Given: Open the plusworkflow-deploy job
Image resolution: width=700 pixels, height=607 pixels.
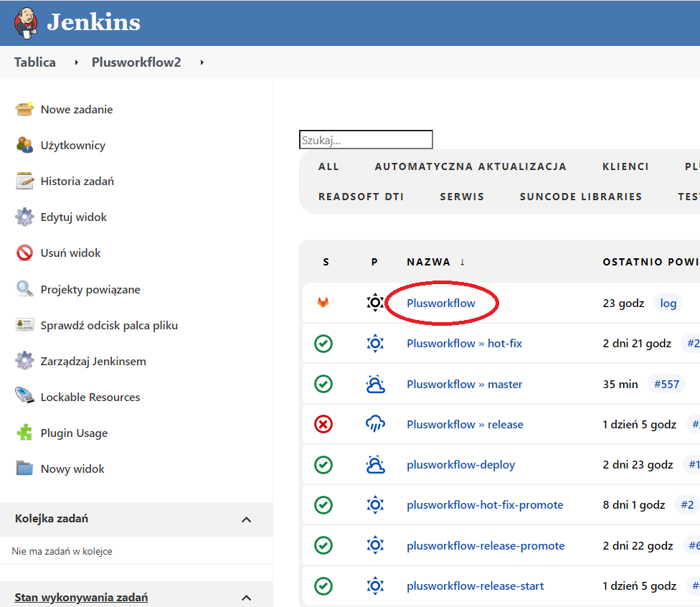Looking at the screenshot, I should click(x=460, y=464).
